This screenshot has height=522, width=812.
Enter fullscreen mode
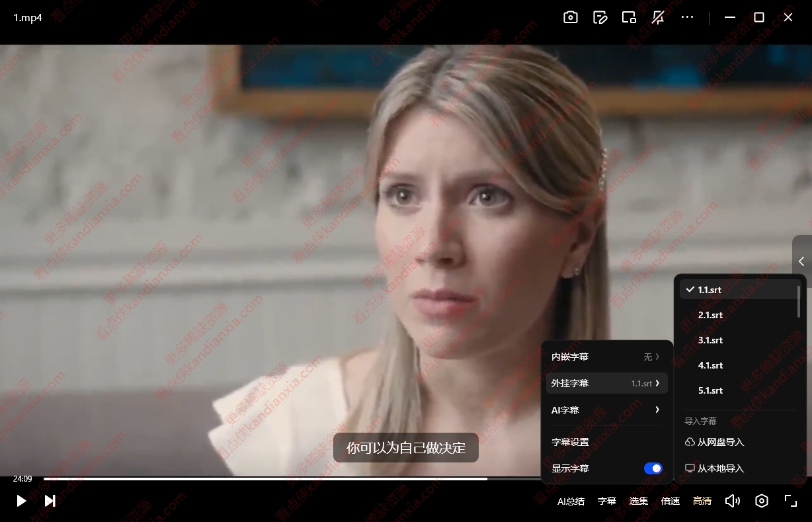tap(790, 501)
